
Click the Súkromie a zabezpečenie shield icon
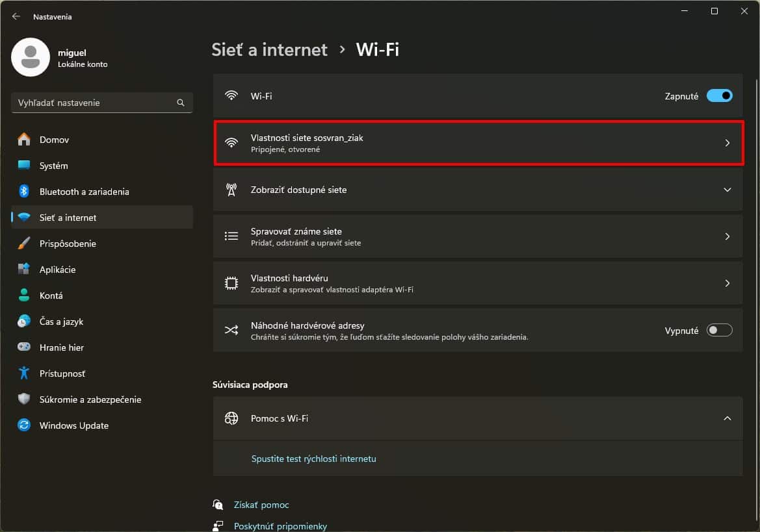pyautogui.click(x=24, y=399)
